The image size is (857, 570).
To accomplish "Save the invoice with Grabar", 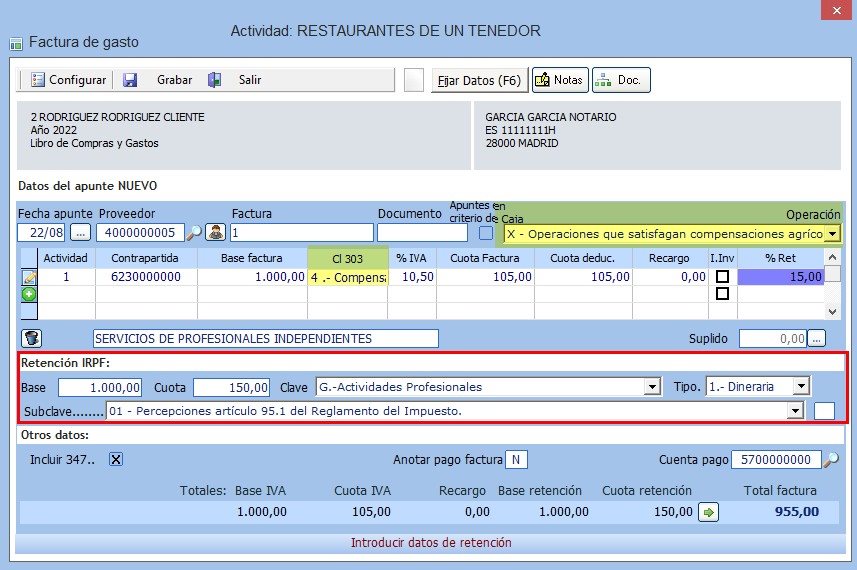I will (x=130, y=80).
